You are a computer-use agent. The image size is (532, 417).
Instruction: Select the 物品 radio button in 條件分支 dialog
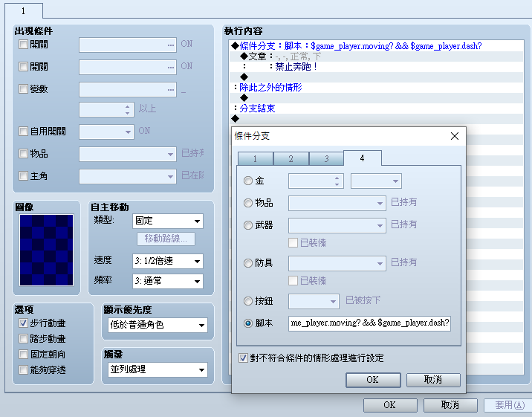248,203
